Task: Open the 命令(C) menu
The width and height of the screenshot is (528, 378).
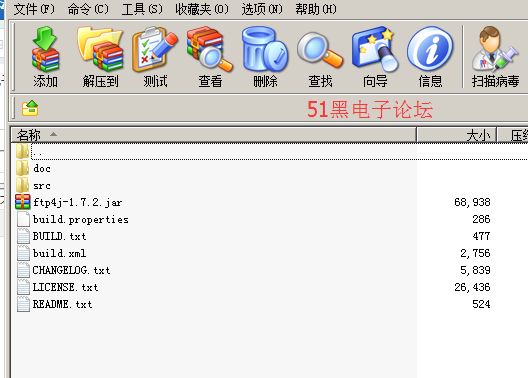Action: [88, 9]
